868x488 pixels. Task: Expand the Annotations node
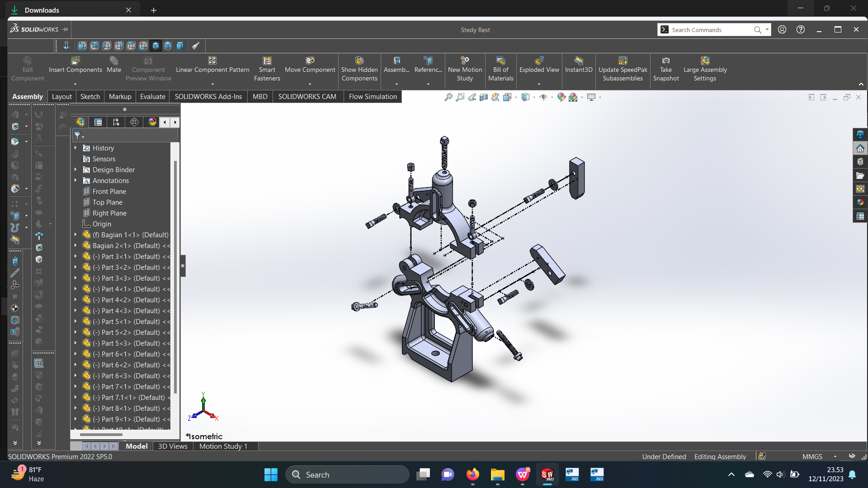pyautogui.click(x=75, y=180)
